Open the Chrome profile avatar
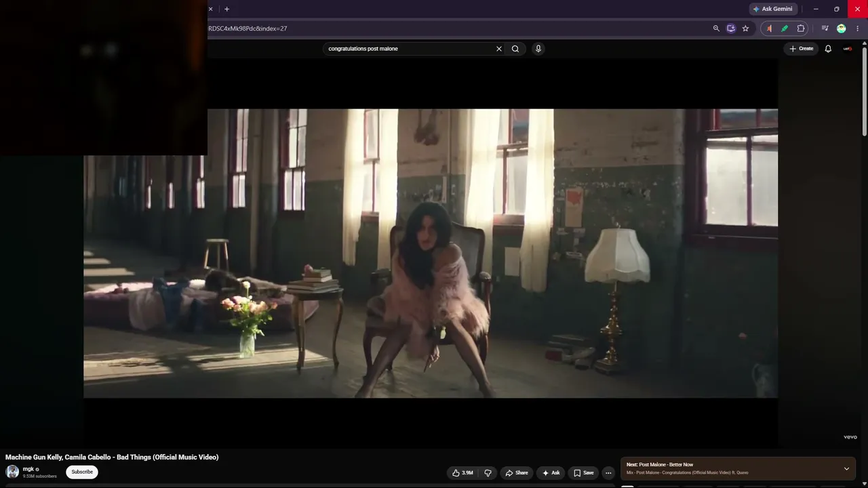 click(x=842, y=28)
